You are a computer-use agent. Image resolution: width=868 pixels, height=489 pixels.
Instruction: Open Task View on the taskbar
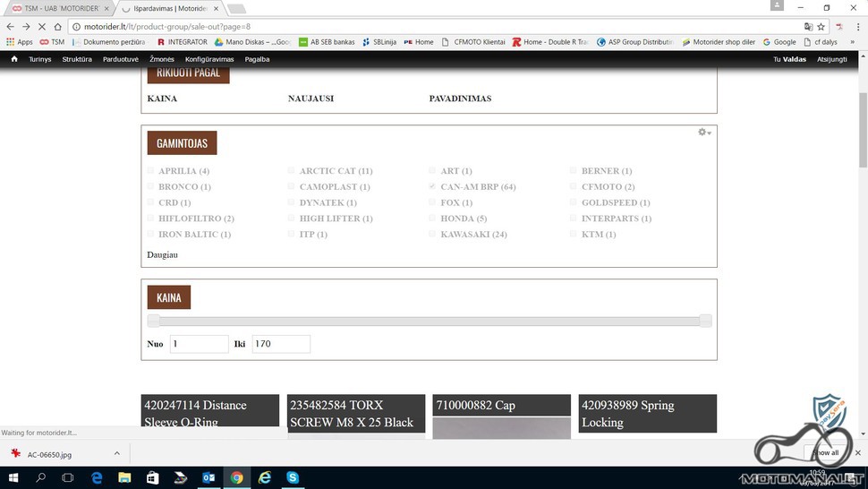click(x=67, y=477)
